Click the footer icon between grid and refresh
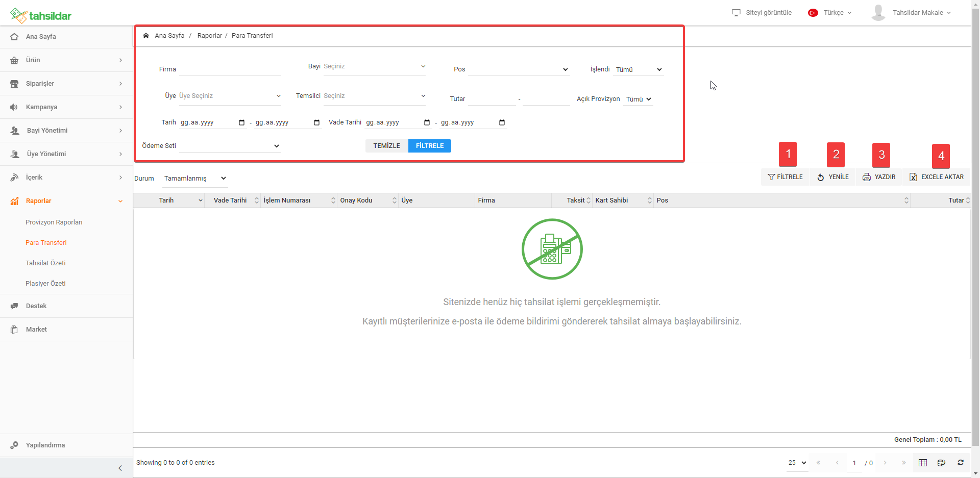Screen dimensions: 980x478 pos(941,463)
